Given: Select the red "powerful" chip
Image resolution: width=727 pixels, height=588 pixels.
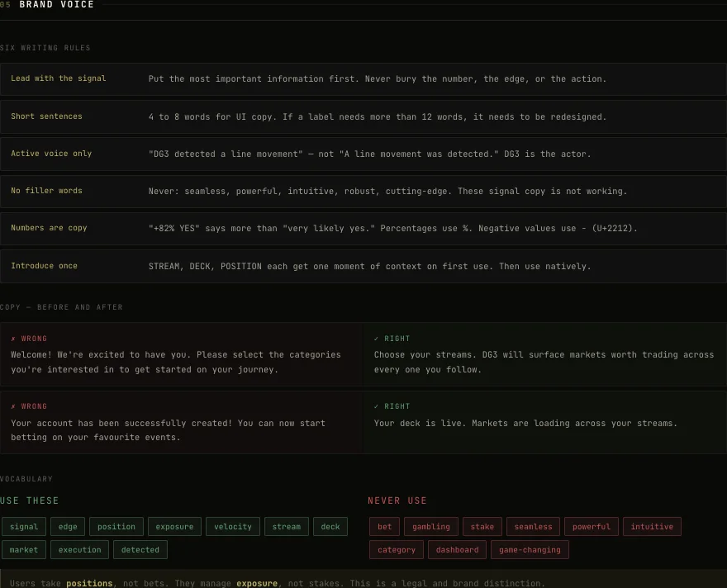Looking at the screenshot, I should (x=592, y=526).
